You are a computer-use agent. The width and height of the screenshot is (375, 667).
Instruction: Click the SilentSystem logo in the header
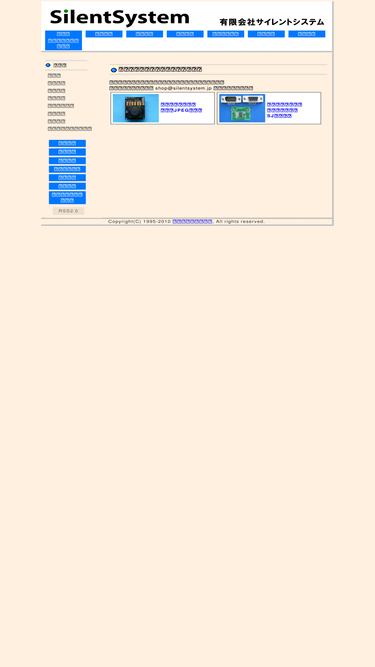[x=119, y=17]
